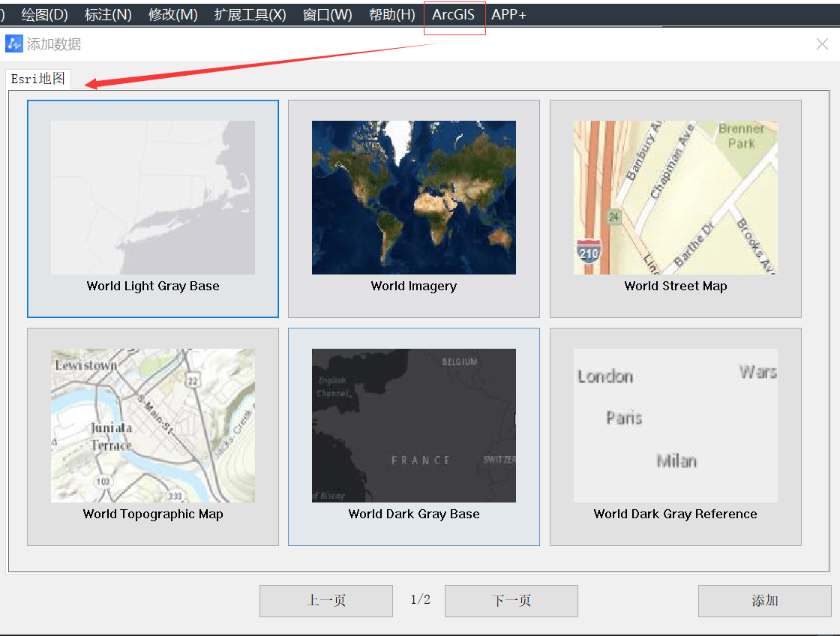Go to next page with 下一页
840x636 pixels.
point(511,601)
